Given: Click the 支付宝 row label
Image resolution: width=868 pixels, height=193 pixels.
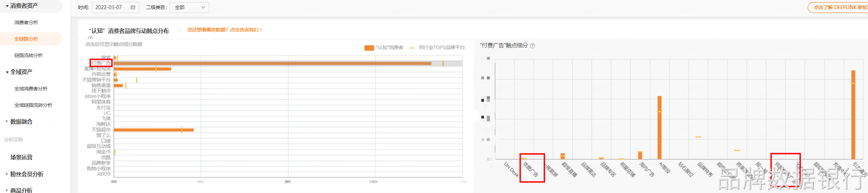Looking at the screenshot, I should (x=103, y=108).
